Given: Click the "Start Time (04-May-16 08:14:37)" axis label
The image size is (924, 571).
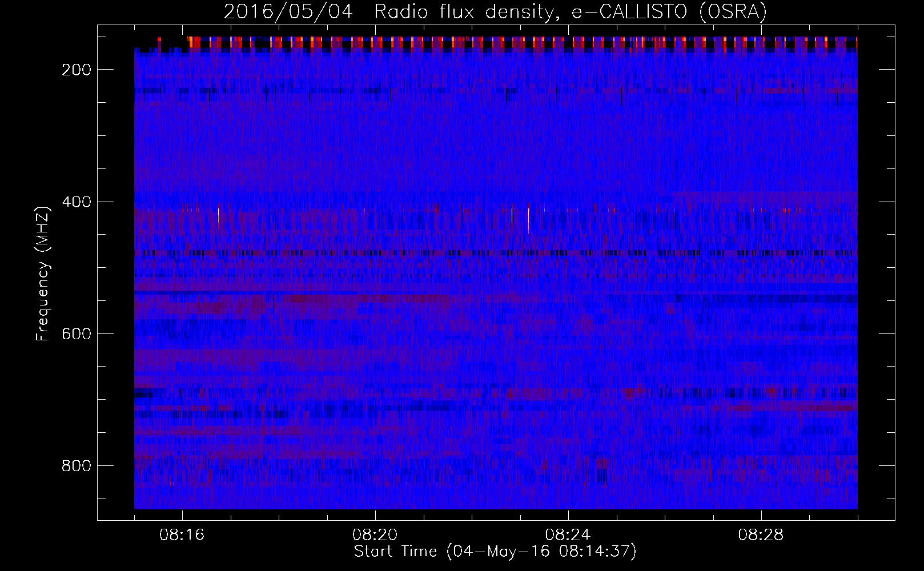Looking at the screenshot, I should tap(495, 552).
